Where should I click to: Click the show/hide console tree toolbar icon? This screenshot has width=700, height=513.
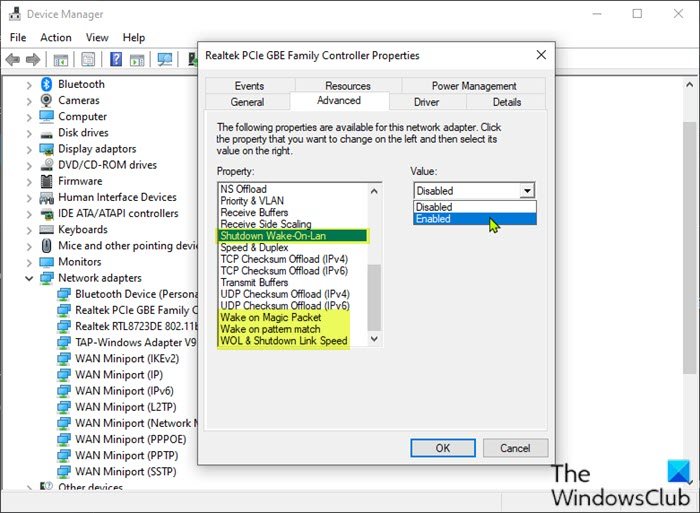click(60, 59)
